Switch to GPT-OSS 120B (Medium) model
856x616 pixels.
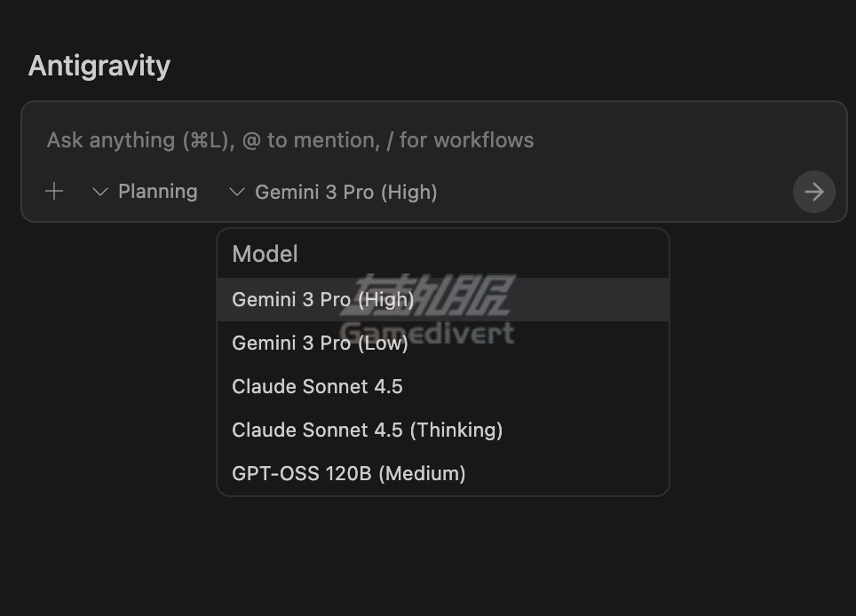[348, 473]
